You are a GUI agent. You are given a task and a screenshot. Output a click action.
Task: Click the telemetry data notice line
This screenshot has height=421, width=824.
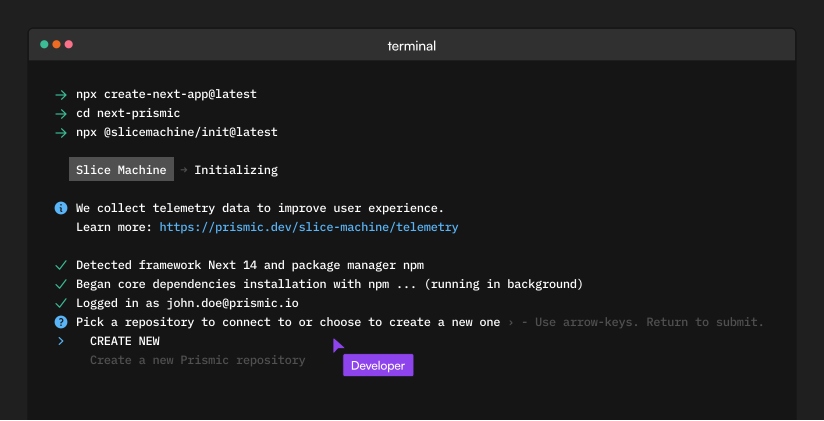[x=260, y=208]
